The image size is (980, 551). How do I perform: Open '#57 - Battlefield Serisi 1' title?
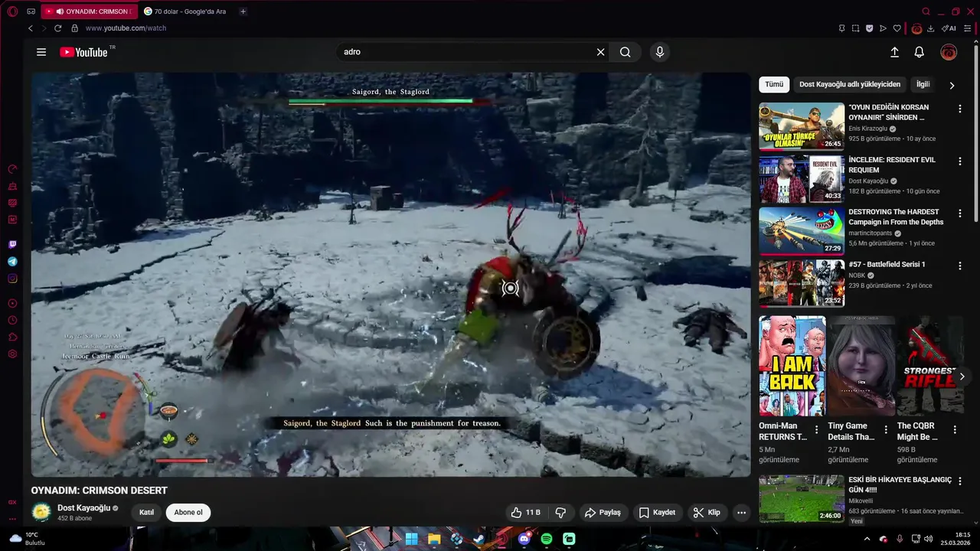pos(887,264)
